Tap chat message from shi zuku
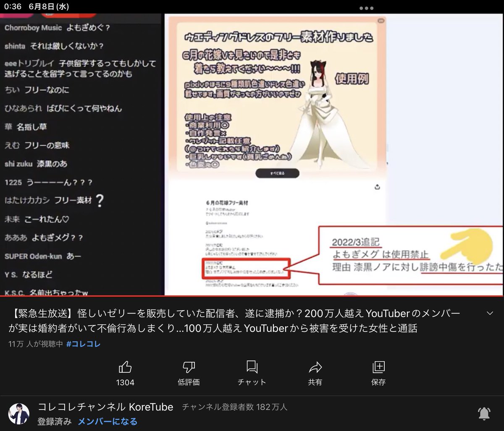Image resolution: width=504 pixels, height=431 pixels. [x=36, y=164]
